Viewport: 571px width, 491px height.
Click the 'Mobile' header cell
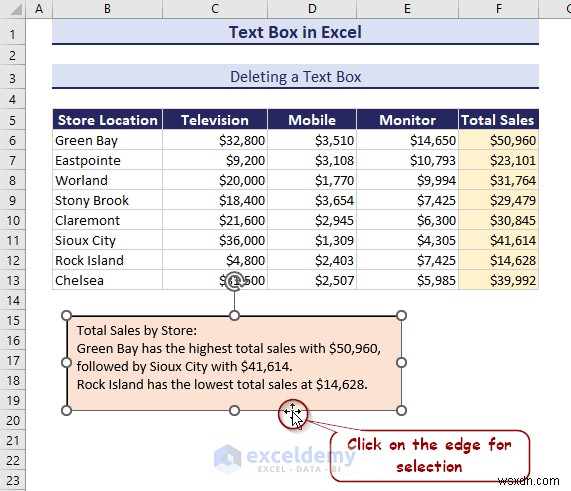pos(312,120)
